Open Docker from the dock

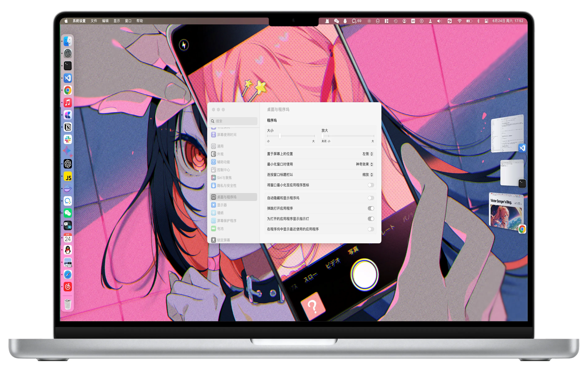coord(68,189)
